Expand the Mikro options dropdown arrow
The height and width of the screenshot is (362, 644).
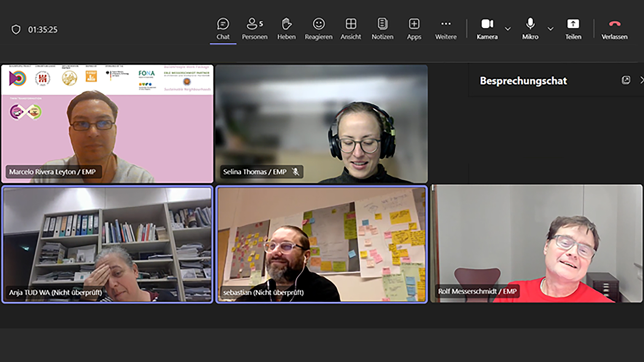click(x=550, y=29)
